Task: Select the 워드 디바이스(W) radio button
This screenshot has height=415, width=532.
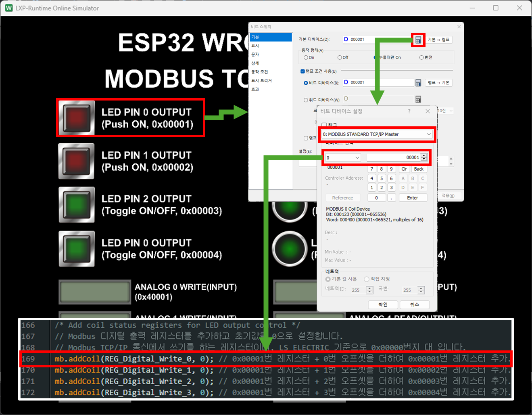Action: coord(306,100)
